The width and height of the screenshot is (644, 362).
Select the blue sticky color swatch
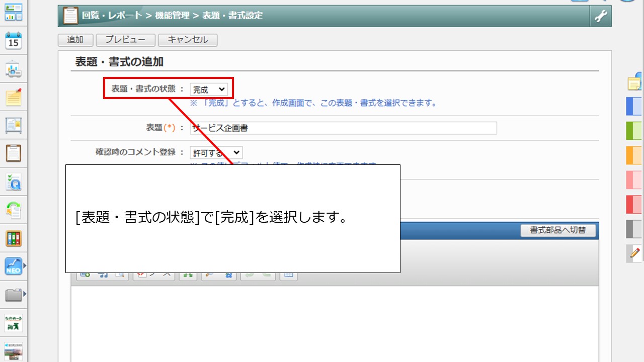tap(634, 106)
